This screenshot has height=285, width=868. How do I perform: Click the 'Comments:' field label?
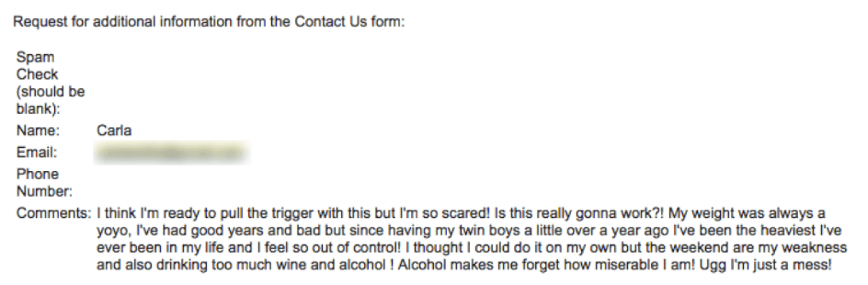54,213
